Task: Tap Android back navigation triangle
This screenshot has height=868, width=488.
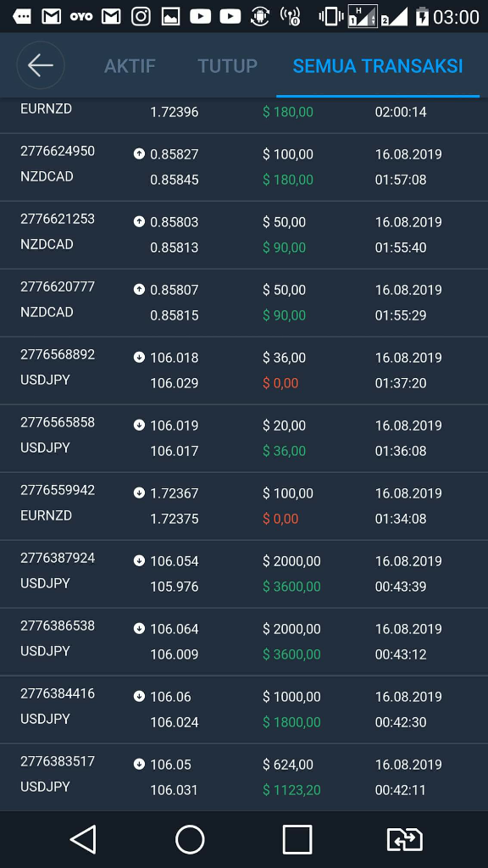Action: tap(83, 839)
